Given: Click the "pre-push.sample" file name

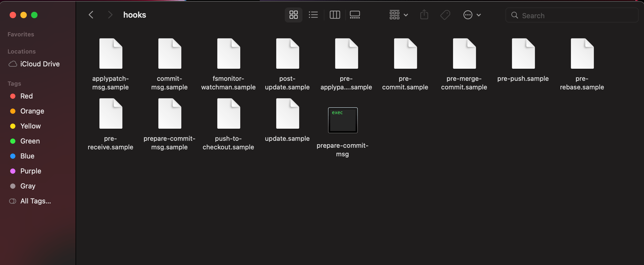Looking at the screenshot, I should (x=523, y=79).
